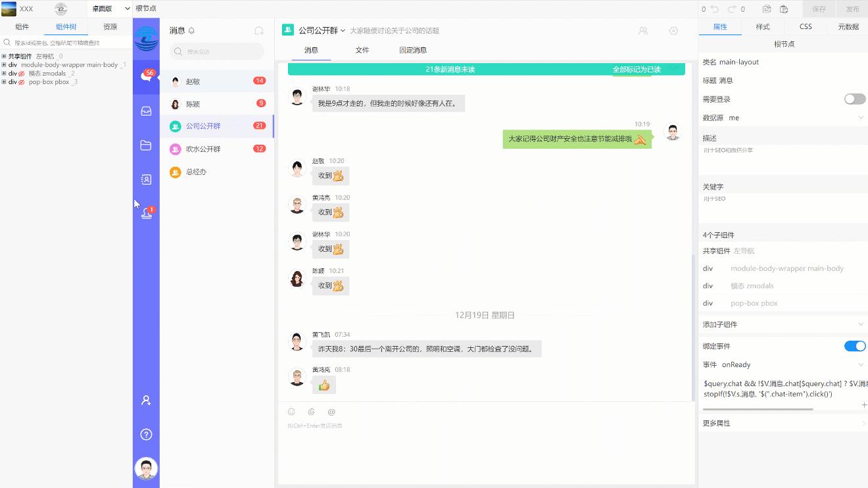This screenshot has height=488, width=868.
Task: Open the 事件 onReady dropdown
Action: click(783, 364)
